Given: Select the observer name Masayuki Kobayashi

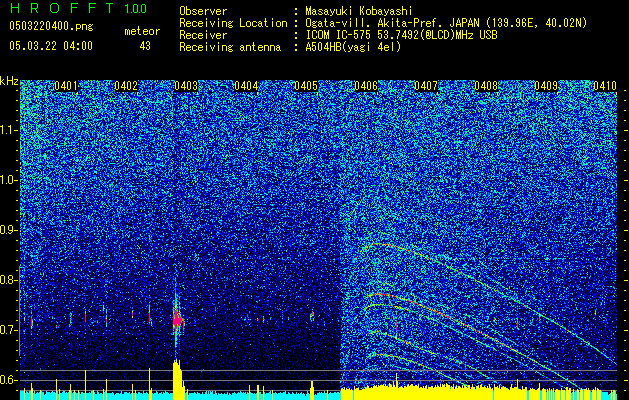Looking at the screenshot, I should 359,11.
